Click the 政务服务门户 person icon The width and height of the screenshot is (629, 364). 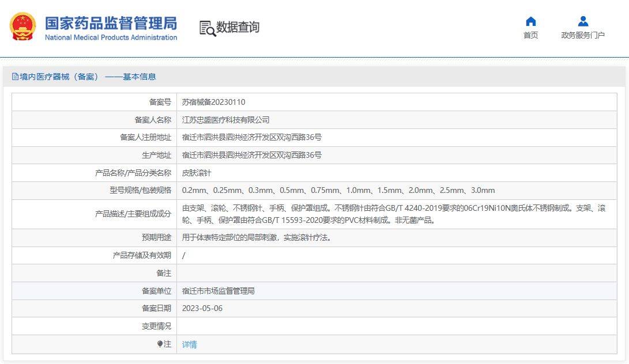583,21
